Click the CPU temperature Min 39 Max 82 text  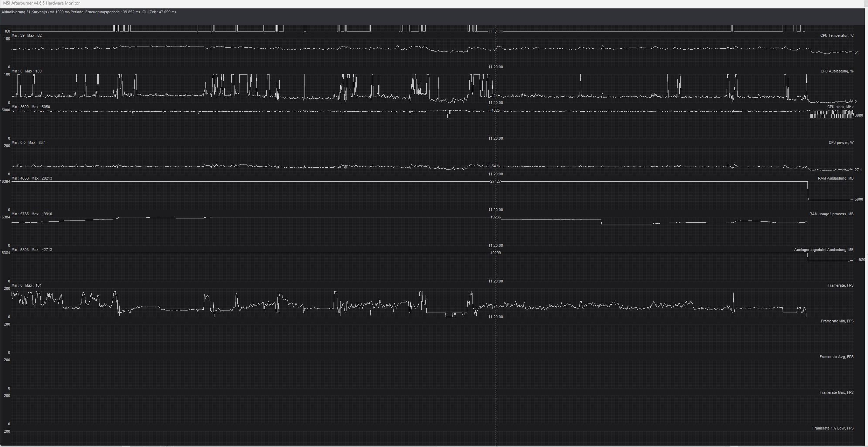coord(27,35)
